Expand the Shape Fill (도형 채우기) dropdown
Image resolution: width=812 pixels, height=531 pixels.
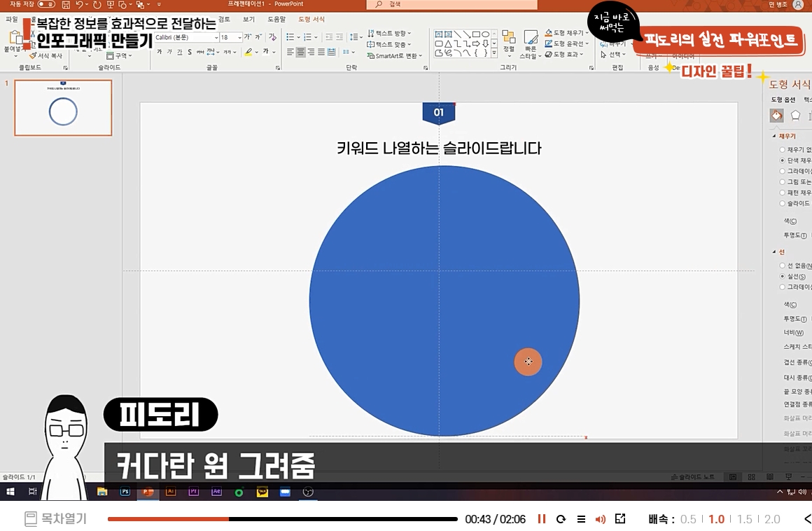click(x=587, y=33)
